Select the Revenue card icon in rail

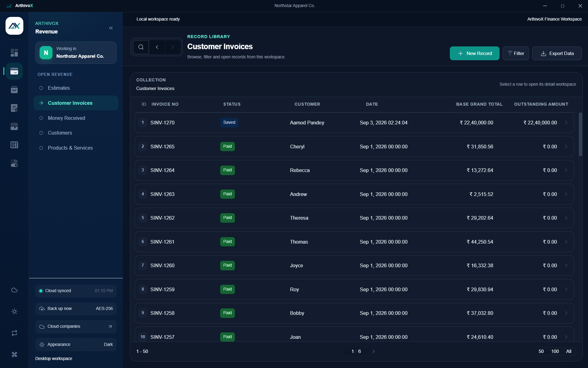[14, 71]
